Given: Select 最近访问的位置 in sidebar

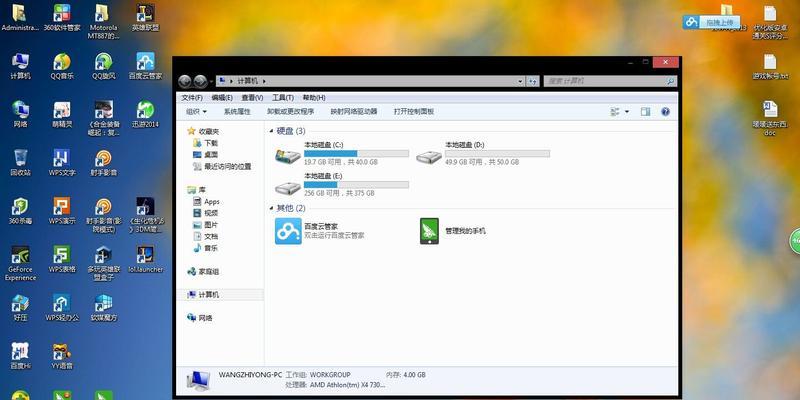Looking at the screenshot, I should 222,166.
